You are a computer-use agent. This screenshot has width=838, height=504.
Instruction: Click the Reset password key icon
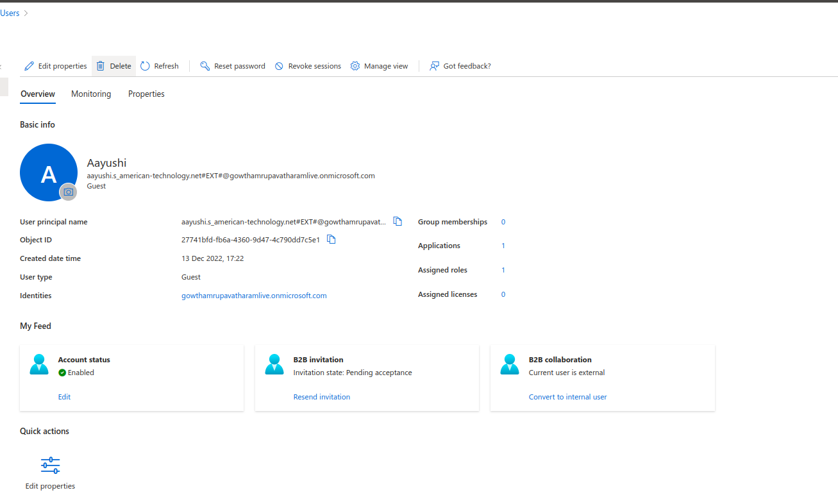(x=205, y=66)
